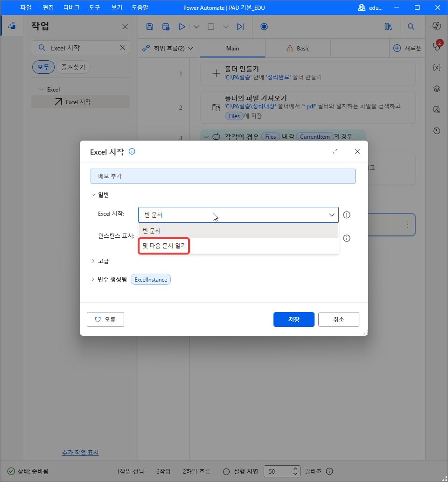Screen dimensions: 448x482
Task: Open the 도구 menu
Action: coord(95,7)
